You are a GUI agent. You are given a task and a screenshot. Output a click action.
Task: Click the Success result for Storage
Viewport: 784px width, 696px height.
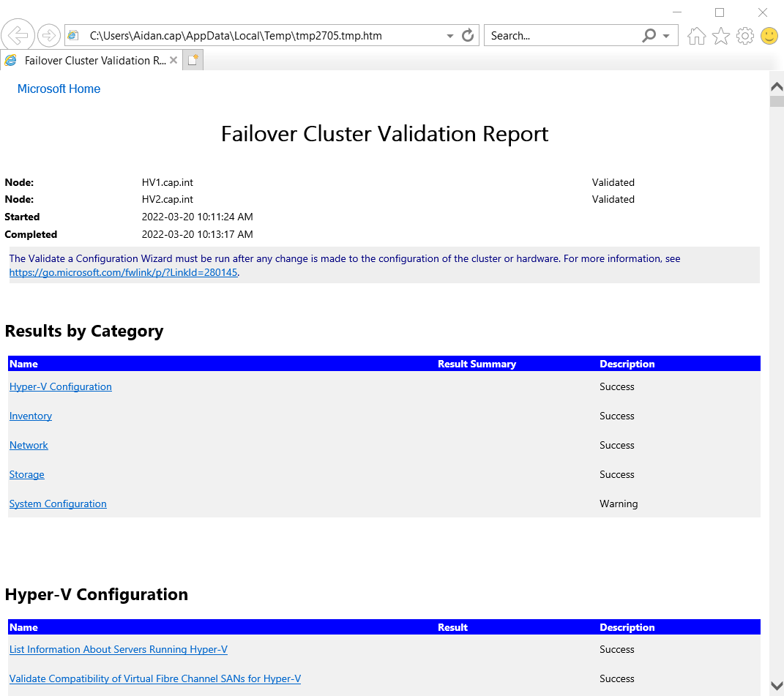[617, 474]
